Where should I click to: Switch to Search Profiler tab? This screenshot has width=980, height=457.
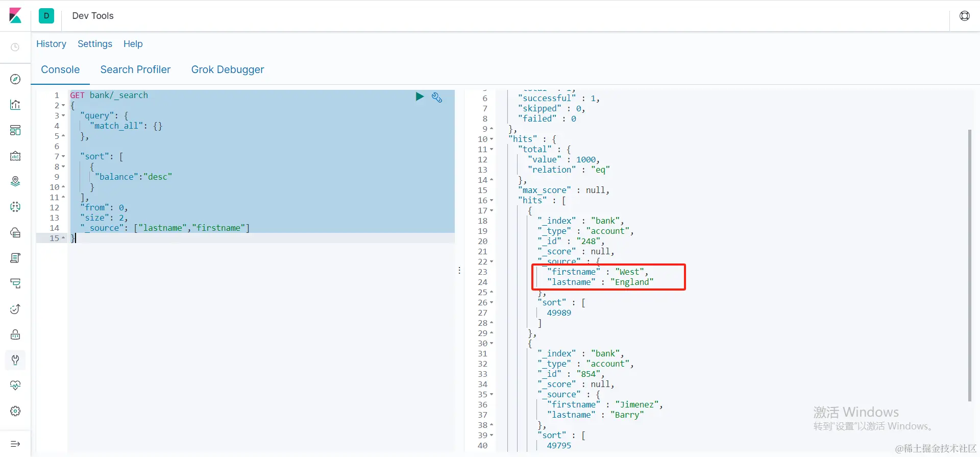135,69
